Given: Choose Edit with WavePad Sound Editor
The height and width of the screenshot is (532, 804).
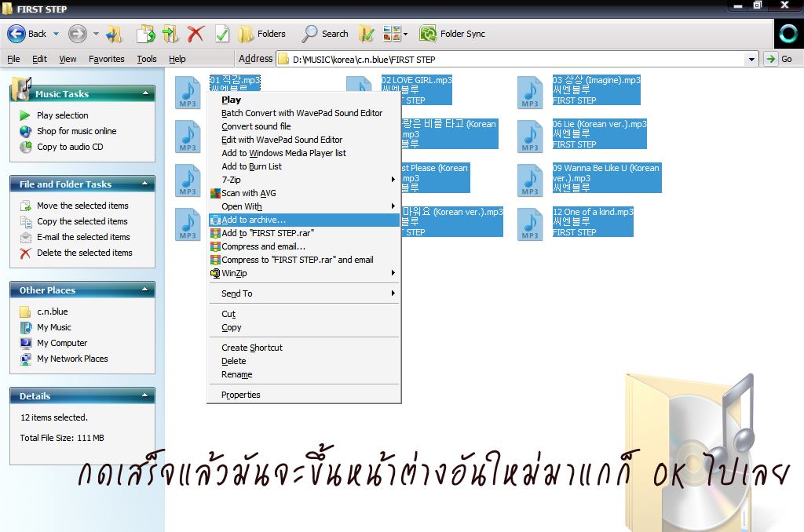Looking at the screenshot, I should (x=304, y=140).
